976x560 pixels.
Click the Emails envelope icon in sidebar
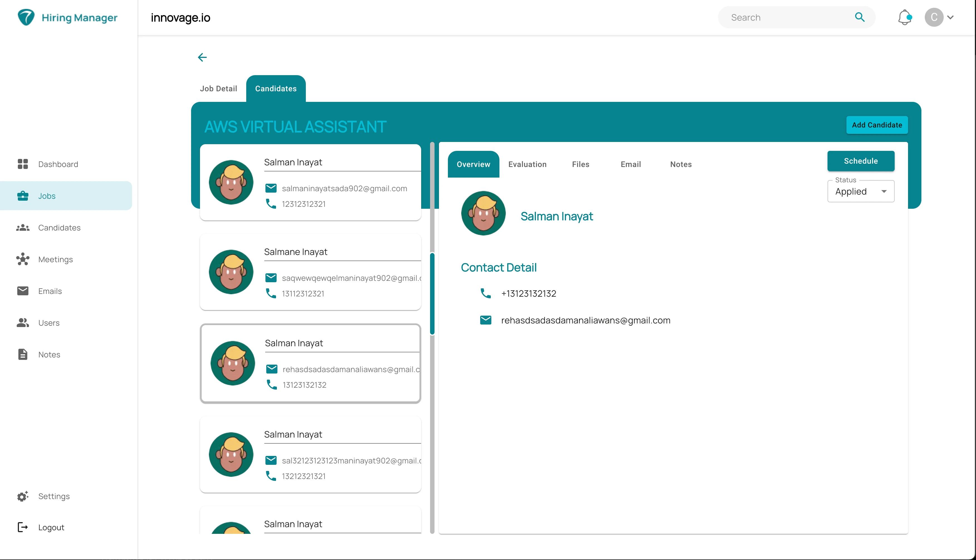pos(23,291)
